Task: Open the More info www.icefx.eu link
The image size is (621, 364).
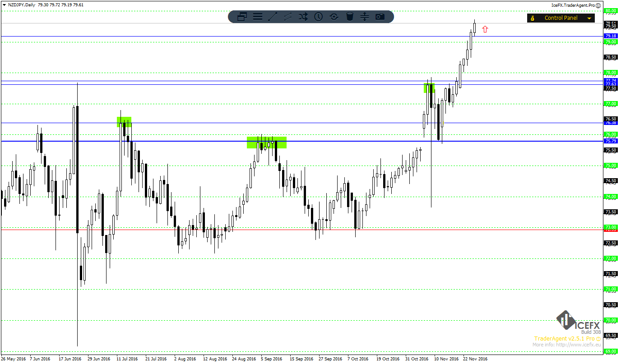Action: point(566,345)
